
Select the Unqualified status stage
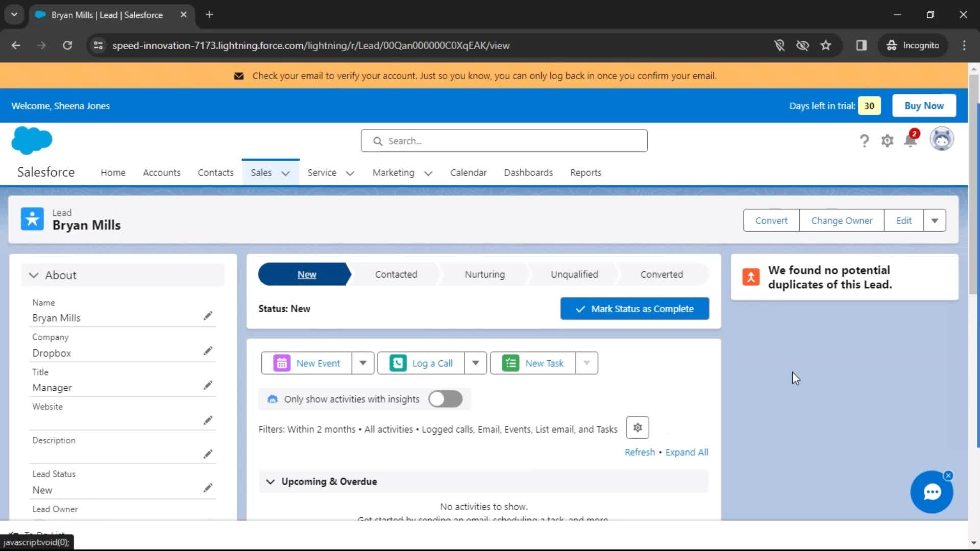(574, 274)
